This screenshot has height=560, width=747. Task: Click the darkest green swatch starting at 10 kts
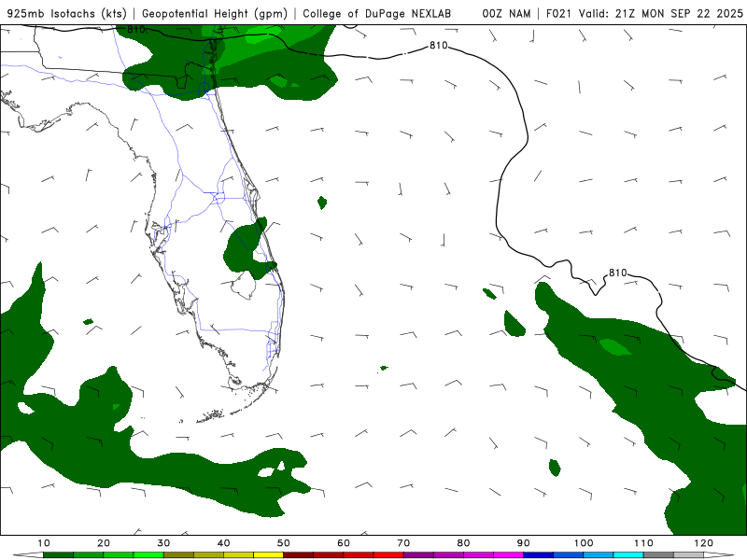click(58, 555)
